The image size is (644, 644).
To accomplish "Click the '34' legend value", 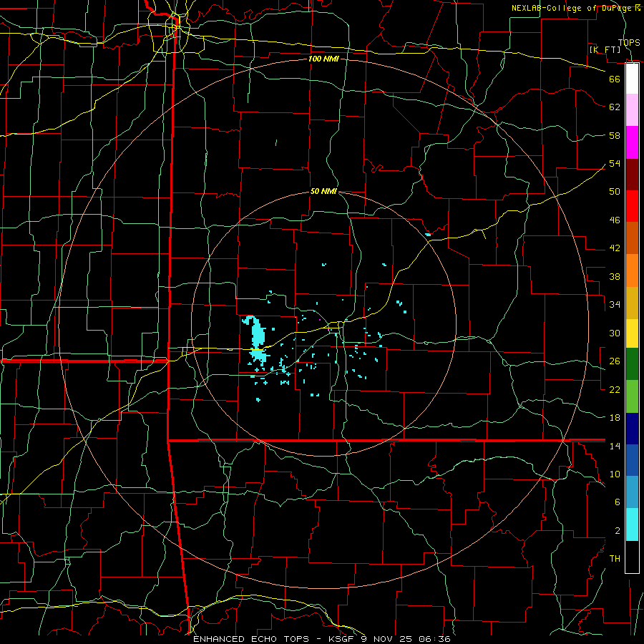I will [615, 305].
